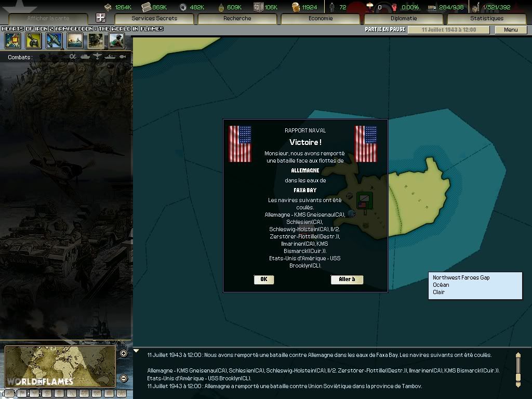Open the Statistiques tab

click(486, 18)
